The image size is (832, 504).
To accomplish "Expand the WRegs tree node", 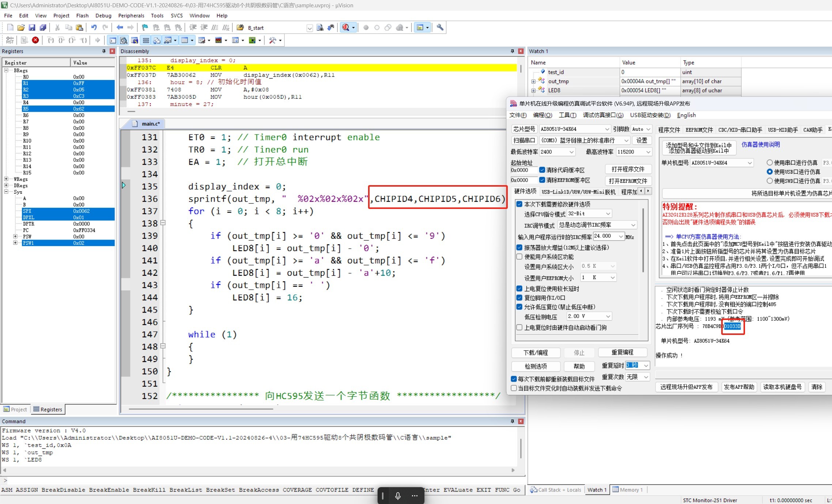I will 6,179.
